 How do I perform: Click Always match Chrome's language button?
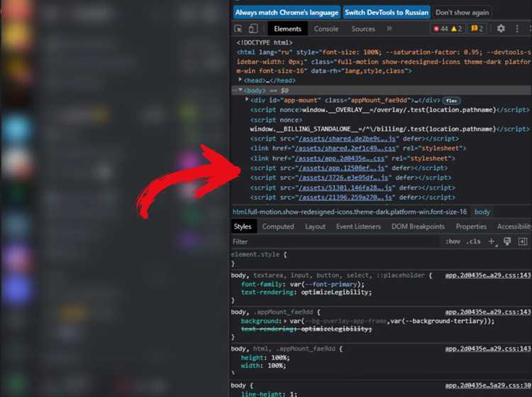pyautogui.click(x=287, y=13)
